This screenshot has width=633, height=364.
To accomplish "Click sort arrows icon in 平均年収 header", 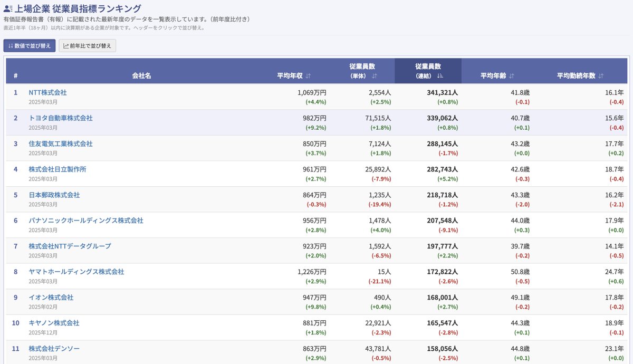I will (308, 76).
